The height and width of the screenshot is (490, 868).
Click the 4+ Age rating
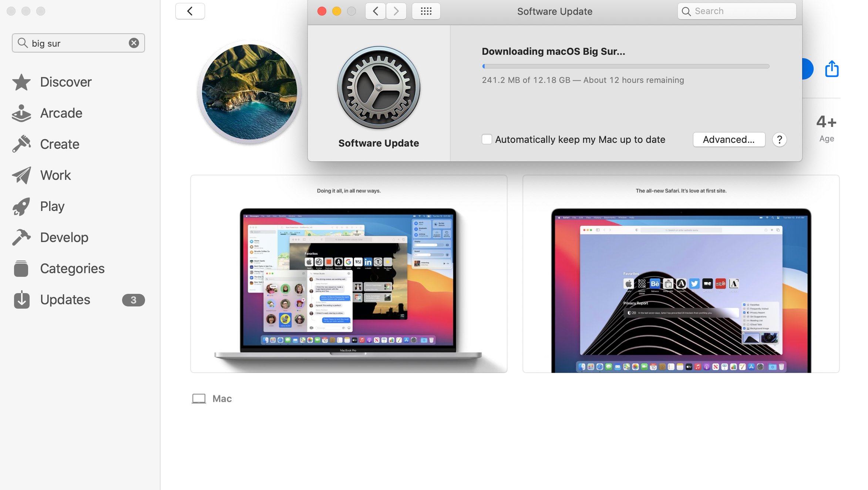pyautogui.click(x=827, y=128)
